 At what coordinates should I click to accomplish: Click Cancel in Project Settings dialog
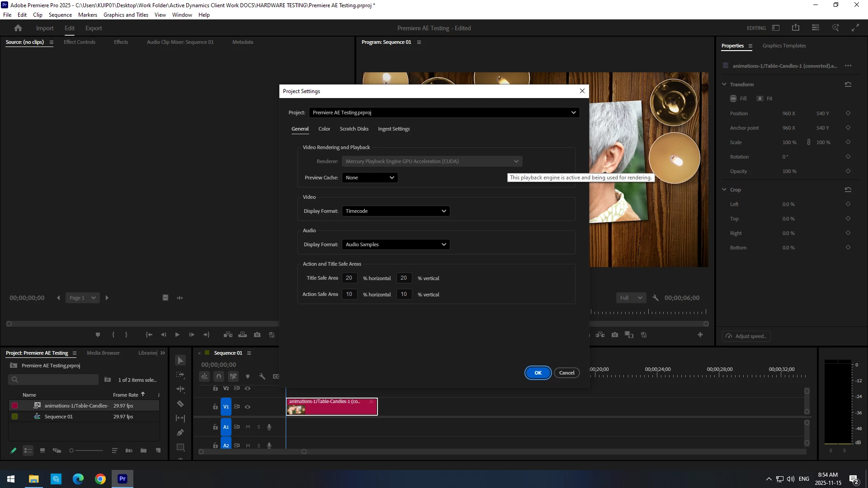566,373
